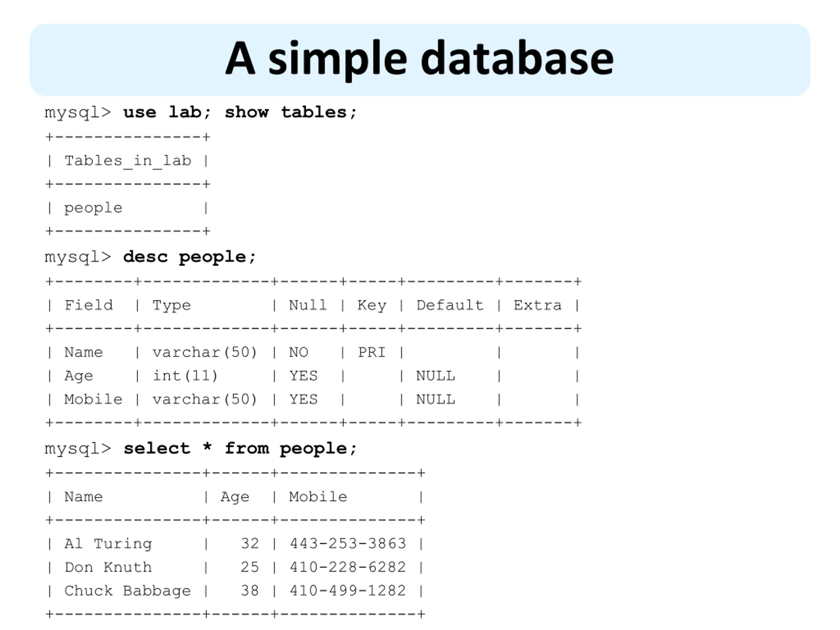Viewport: 840px width, 630px height.
Task: Click the "NO" value in the Null column
Action: [x=299, y=352]
